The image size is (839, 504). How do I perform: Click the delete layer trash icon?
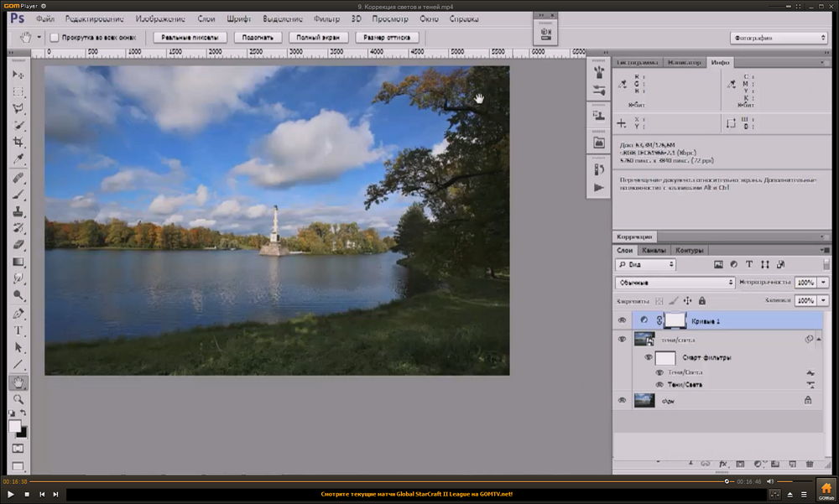[x=810, y=463]
